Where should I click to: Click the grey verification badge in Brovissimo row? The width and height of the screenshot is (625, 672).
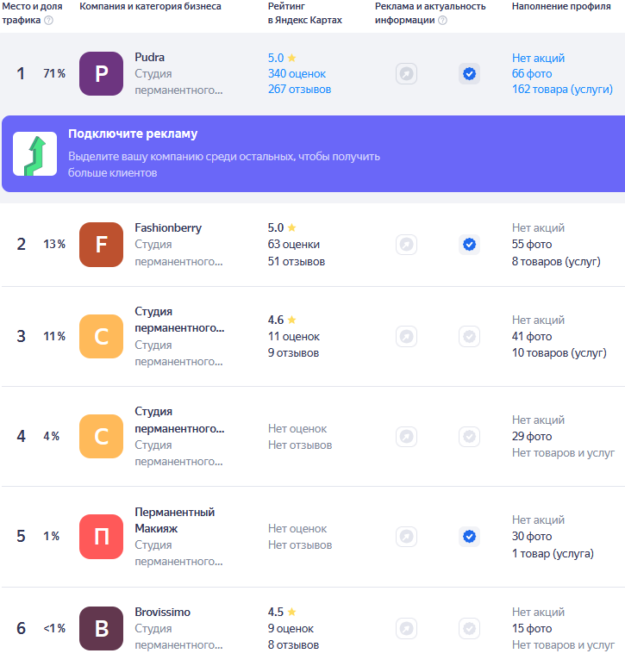469,629
